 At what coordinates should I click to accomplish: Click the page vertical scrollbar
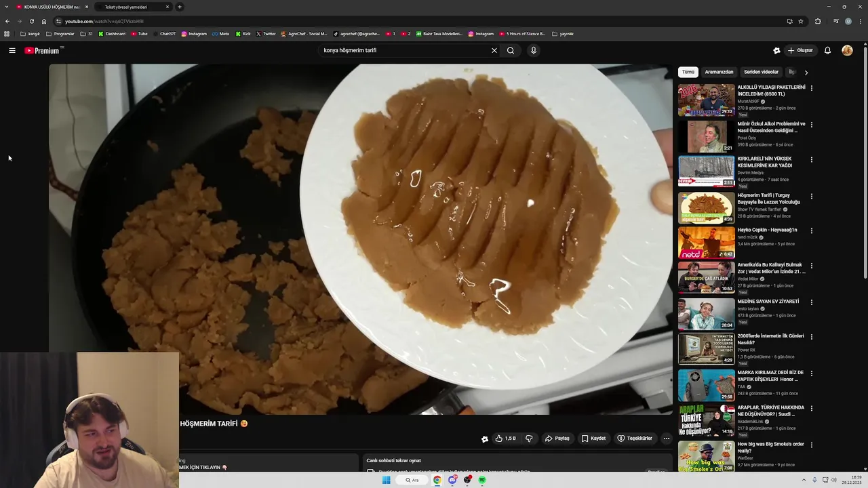865,163
